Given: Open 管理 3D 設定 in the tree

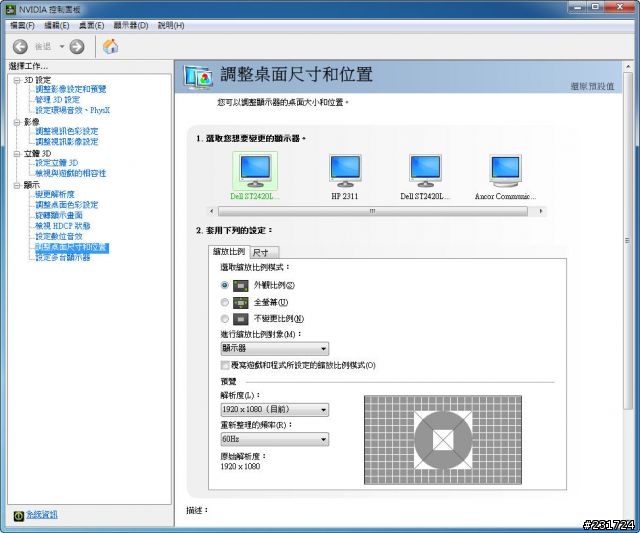Looking at the screenshot, I should pos(58,100).
